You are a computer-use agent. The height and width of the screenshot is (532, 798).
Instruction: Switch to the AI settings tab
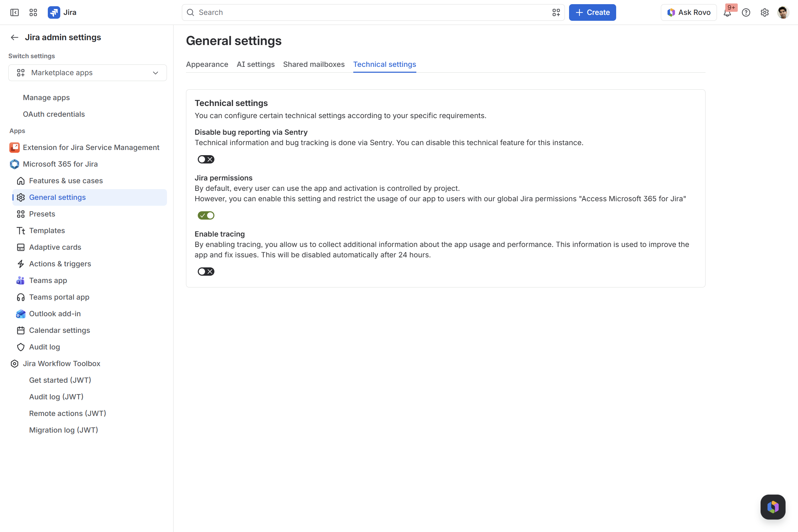click(x=256, y=64)
